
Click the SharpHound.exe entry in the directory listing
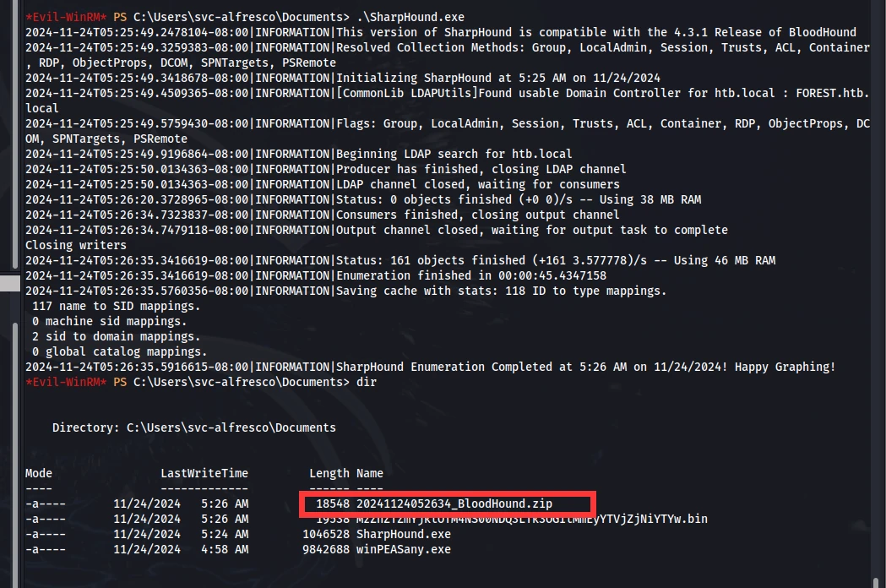(404, 534)
